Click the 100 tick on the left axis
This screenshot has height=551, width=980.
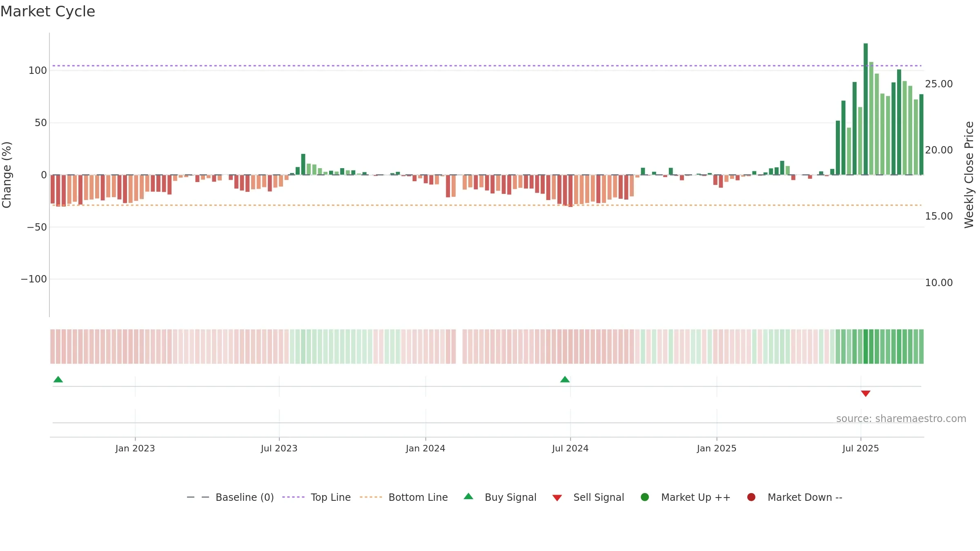point(38,71)
